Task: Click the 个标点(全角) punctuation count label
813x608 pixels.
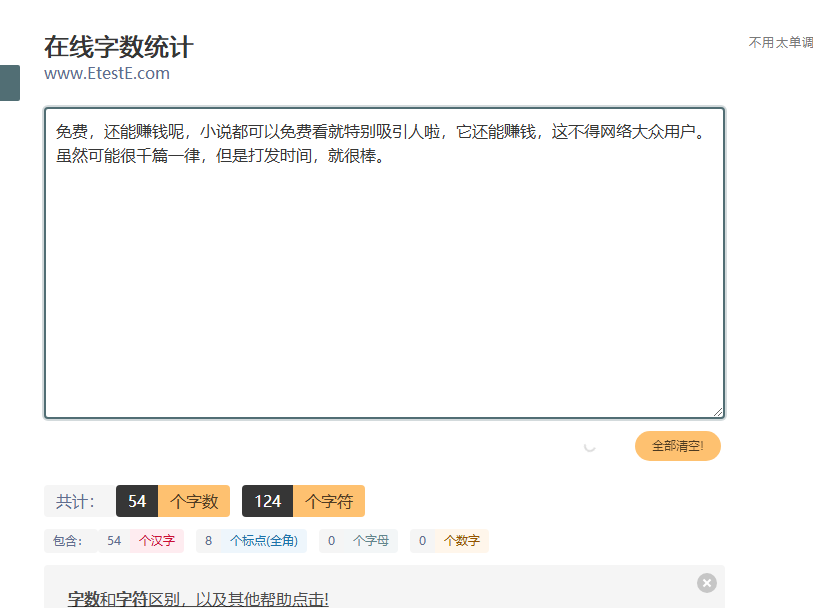Action: coord(264,541)
